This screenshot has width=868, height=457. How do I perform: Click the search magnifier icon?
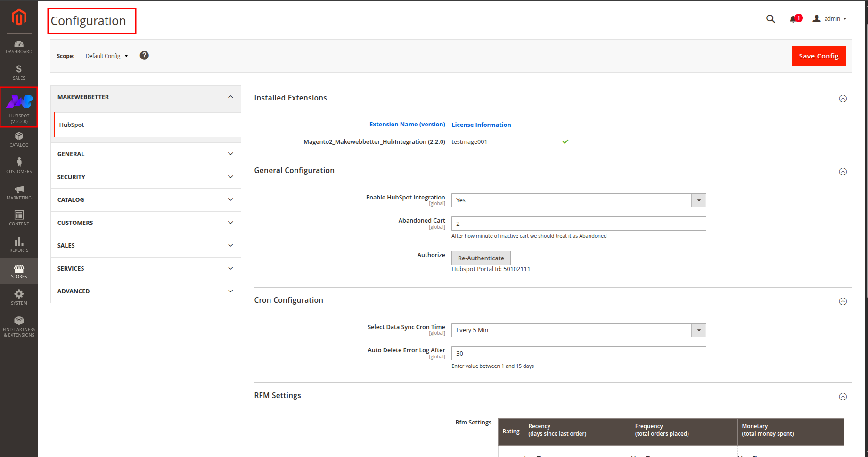[770, 19]
